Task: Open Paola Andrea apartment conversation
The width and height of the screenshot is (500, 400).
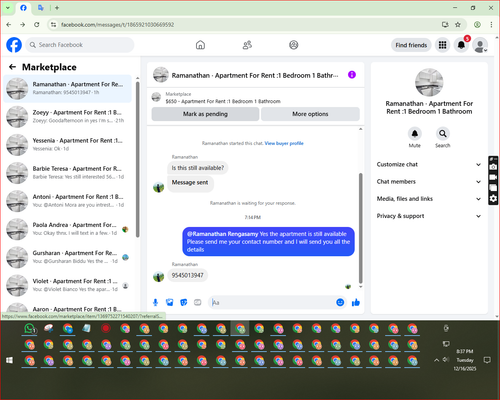Action: (68, 229)
